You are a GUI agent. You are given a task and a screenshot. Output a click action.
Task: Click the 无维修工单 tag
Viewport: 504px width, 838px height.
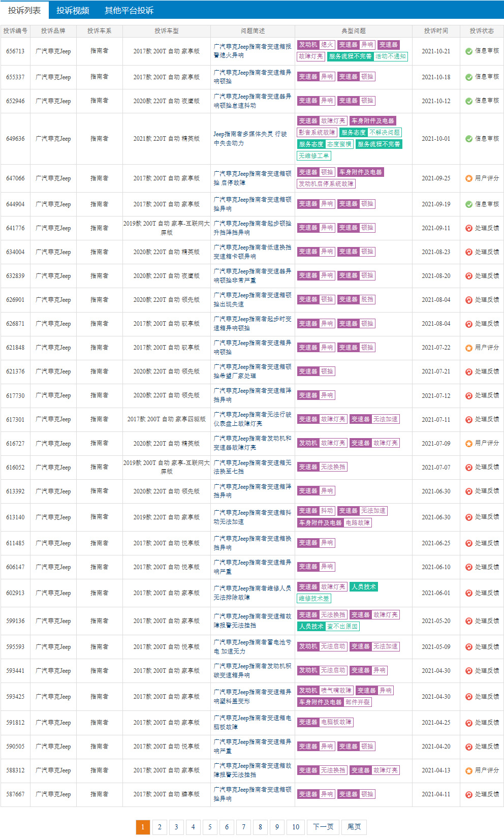(x=314, y=156)
